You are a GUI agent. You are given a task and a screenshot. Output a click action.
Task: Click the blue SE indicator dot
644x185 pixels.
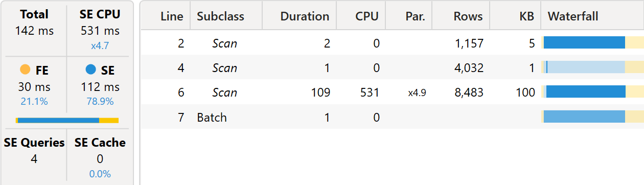point(91,70)
